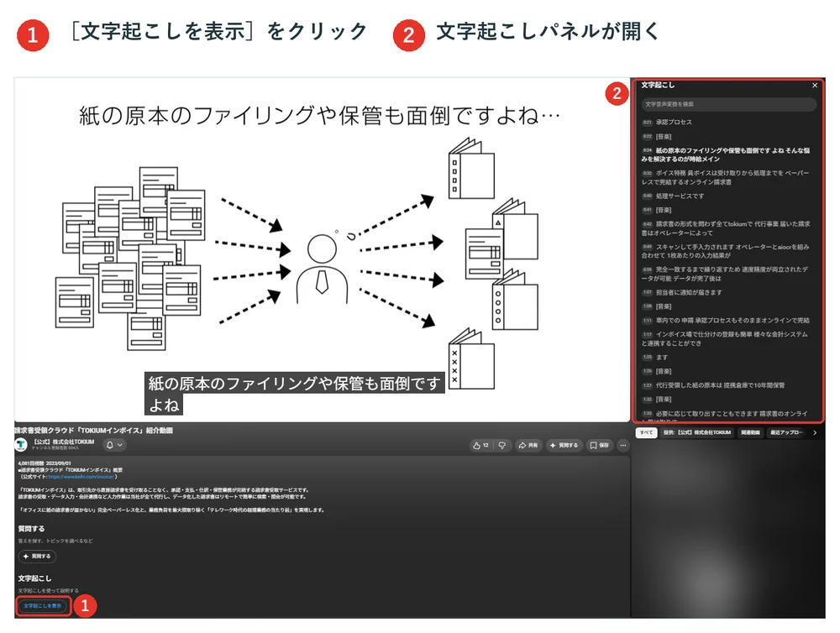Click the 文字音声変換を検索 search field

(x=729, y=104)
